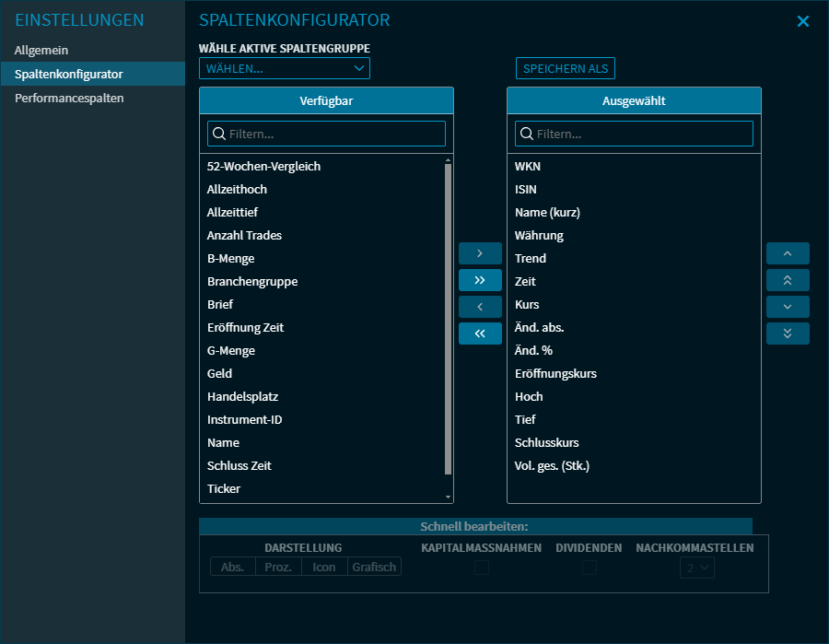This screenshot has height=644, width=829.
Task: Open the Allgemein settings section
Action: click(41, 50)
